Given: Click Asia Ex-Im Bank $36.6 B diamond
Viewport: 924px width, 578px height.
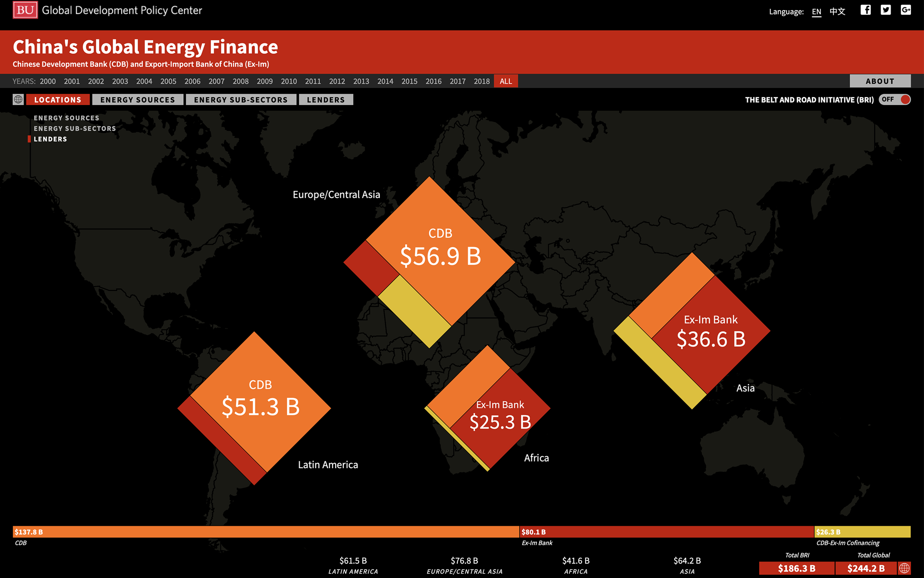Looking at the screenshot, I should 711,335.
